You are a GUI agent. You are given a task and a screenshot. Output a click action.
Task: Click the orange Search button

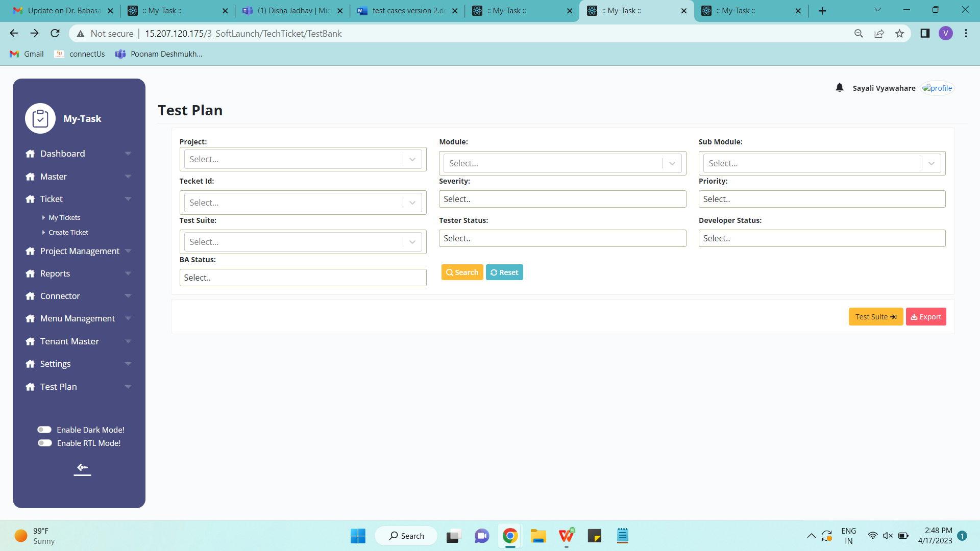coord(462,272)
